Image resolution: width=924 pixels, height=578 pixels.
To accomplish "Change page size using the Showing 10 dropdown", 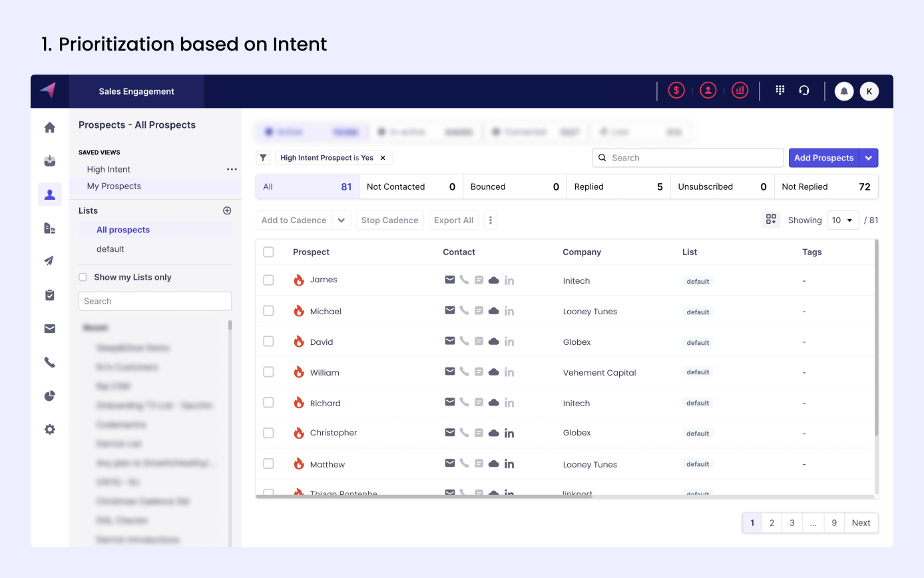I will [x=843, y=220].
